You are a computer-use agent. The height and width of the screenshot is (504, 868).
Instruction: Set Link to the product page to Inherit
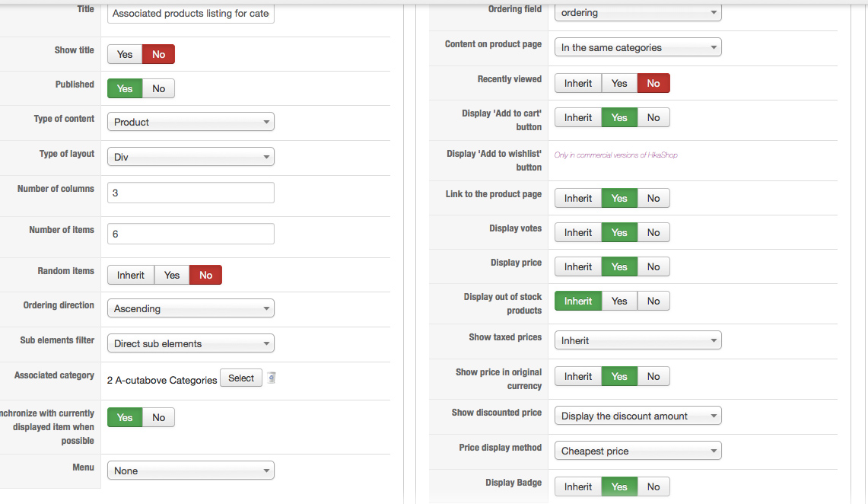pos(578,198)
